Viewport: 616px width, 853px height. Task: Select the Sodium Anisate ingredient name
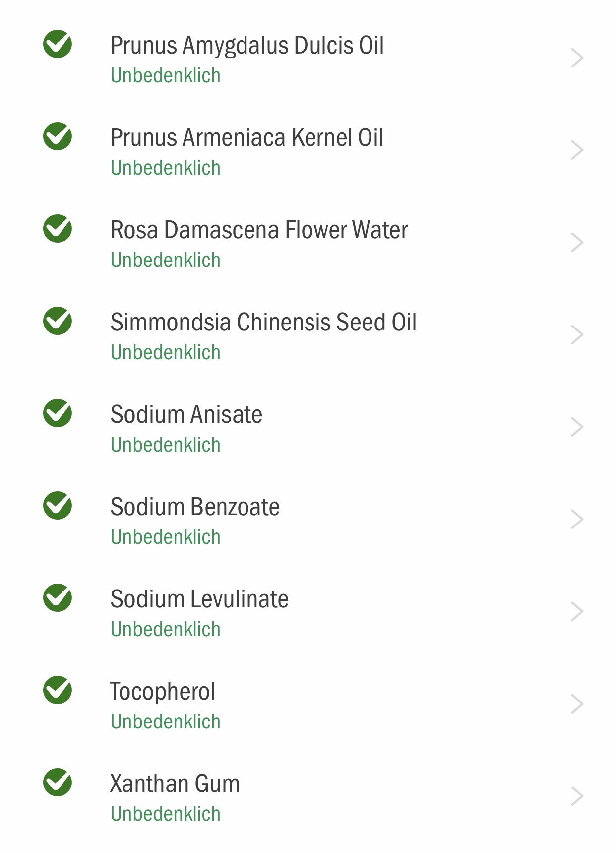186,414
